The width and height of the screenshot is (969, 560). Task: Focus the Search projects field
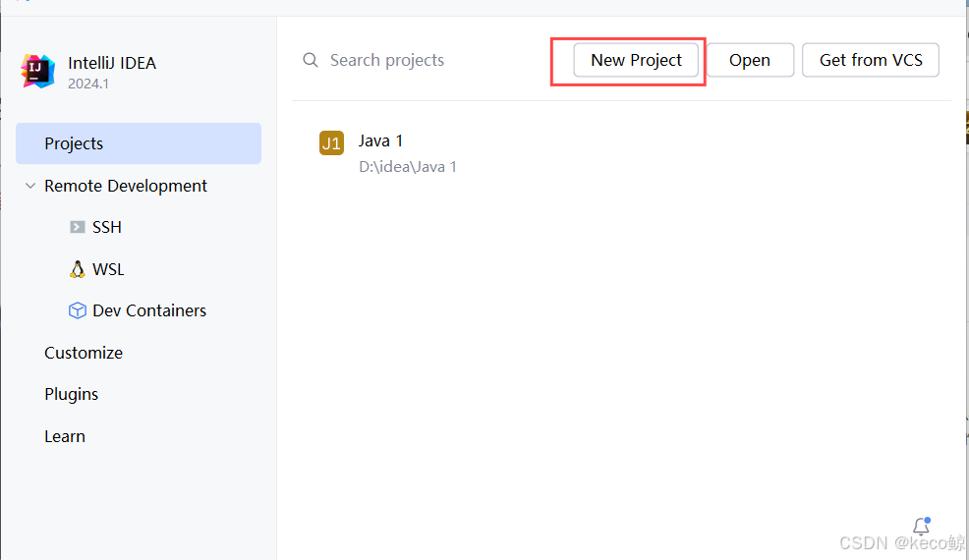tap(387, 60)
